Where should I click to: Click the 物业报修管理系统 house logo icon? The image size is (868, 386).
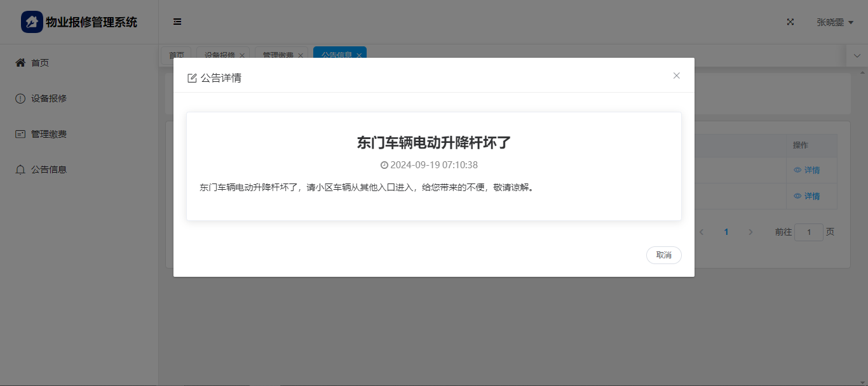32,22
